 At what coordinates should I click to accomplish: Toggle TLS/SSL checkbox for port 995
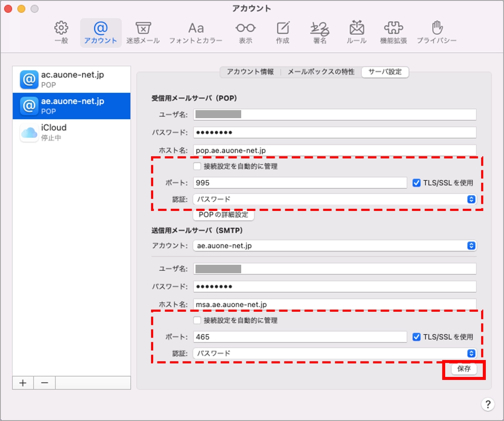416,183
